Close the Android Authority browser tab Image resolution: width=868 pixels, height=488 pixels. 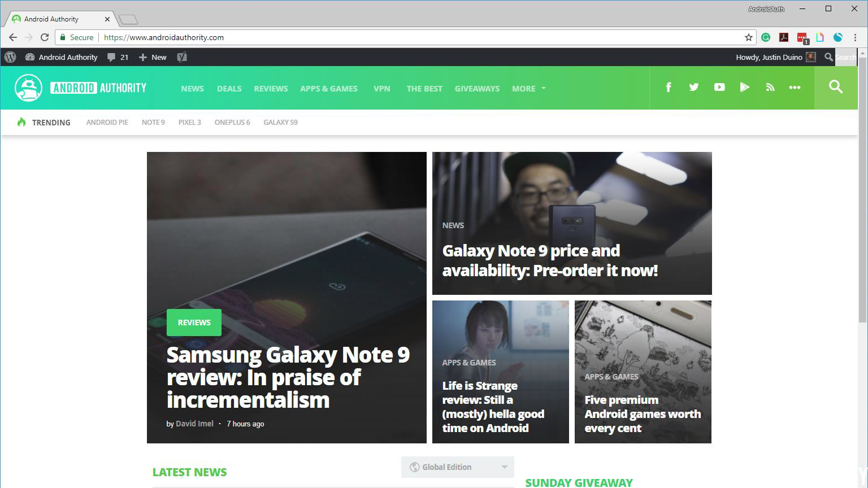(107, 19)
